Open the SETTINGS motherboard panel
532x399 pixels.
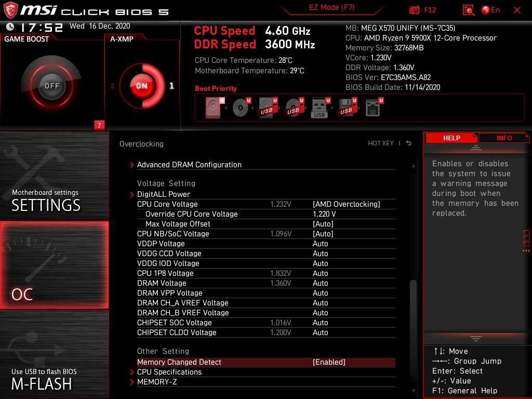pos(54,176)
